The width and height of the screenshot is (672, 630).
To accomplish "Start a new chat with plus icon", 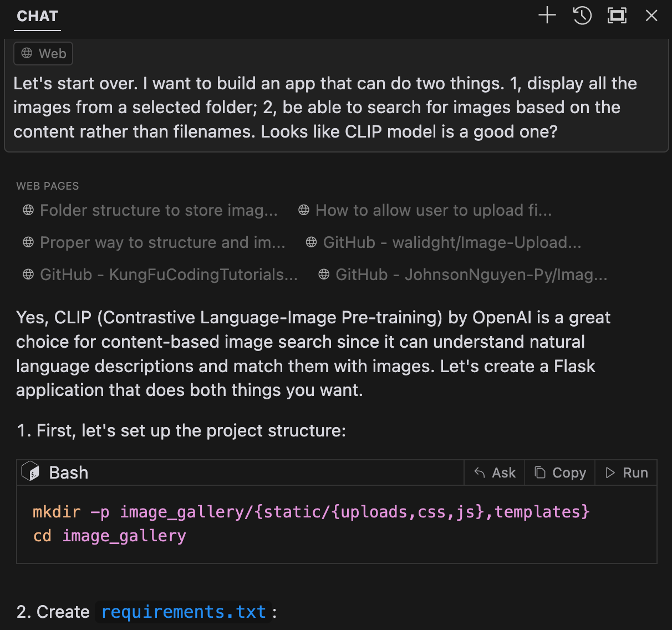I will [x=547, y=16].
